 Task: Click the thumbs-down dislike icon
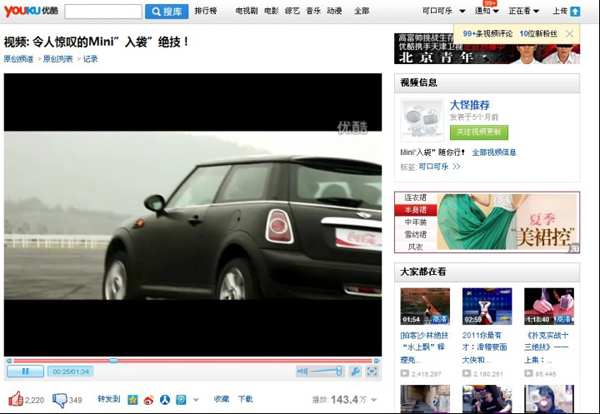60,400
